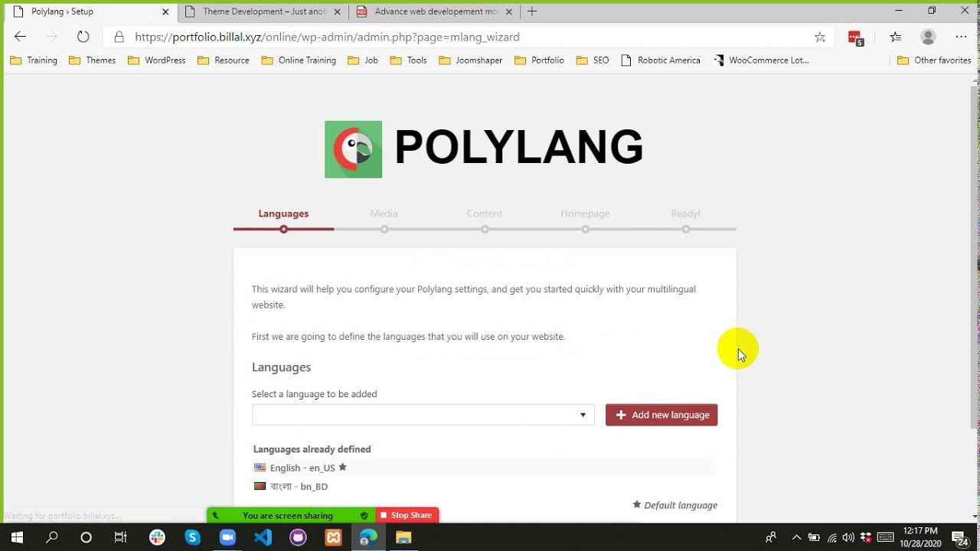Image resolution: width=980 pixels, height=551 pixels.
Task: Open the WooCommerce Lot... bookmark
Action: point(761,60)
